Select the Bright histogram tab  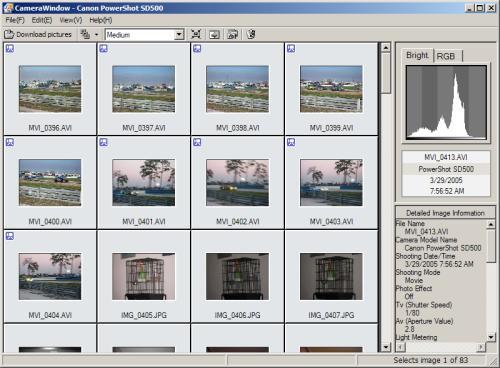pyautogui.click(x=417, y=55)
